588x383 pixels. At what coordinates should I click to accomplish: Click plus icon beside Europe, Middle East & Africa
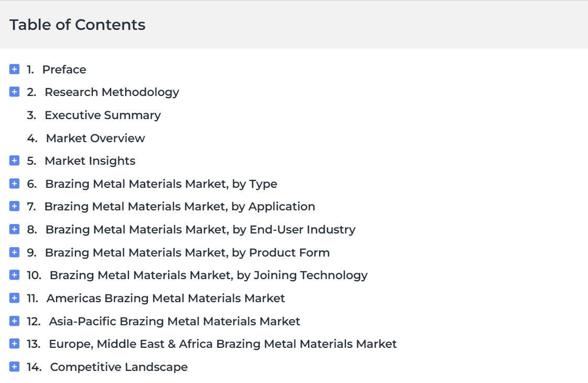pos(14,344)
